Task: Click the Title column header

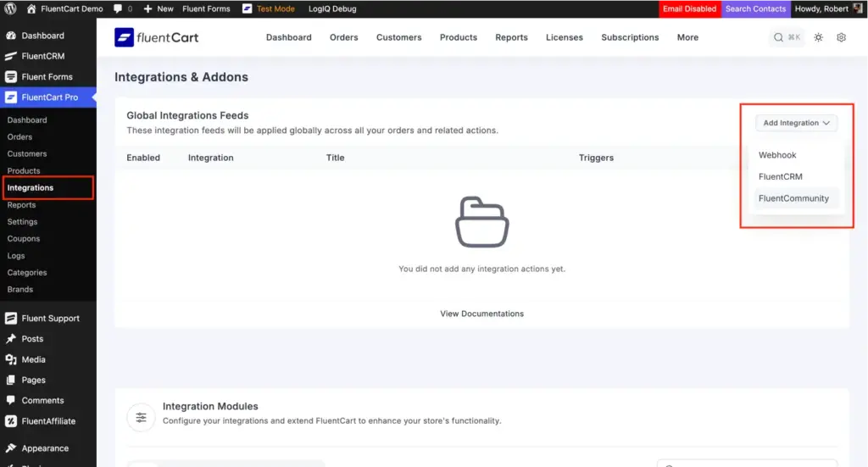Action: (335, 158)
